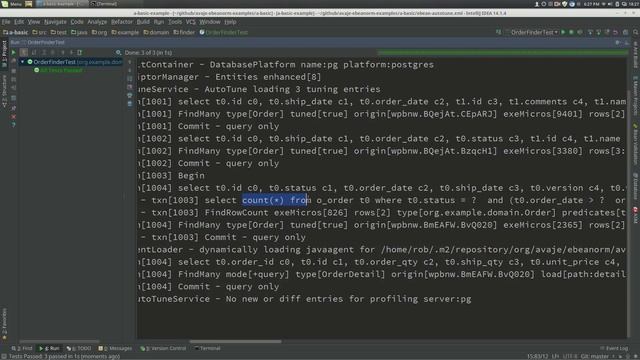Open the Tools menu
This screenshot has width=640, height=360.
[x=175, y=22]
